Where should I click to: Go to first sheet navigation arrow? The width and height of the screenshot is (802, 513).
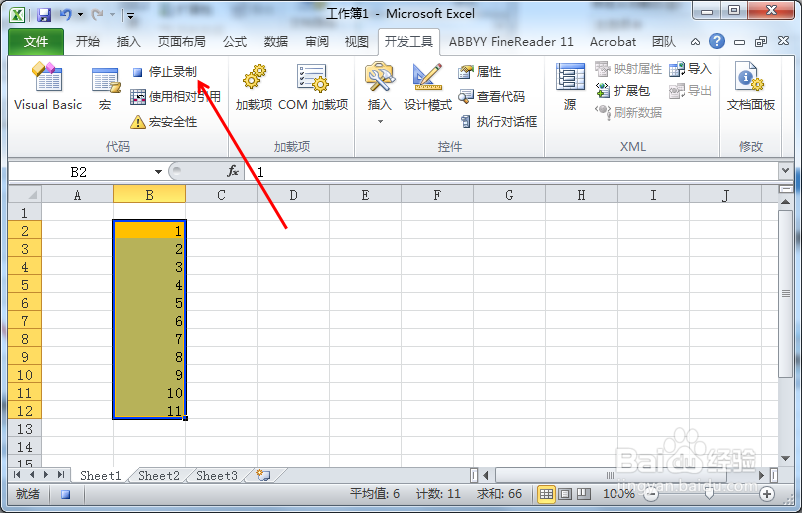[17, 475]
